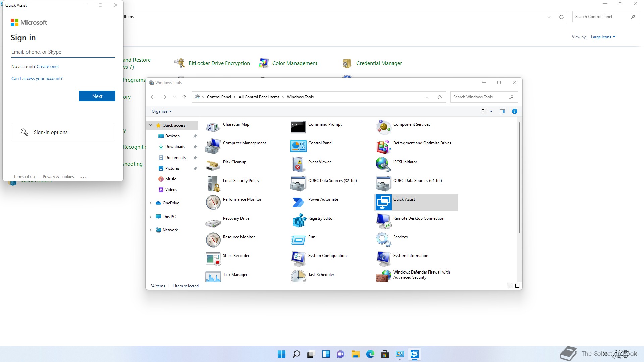
Task: Click All Control Panel Items breadcrumb
Action: tap(259, 97)
